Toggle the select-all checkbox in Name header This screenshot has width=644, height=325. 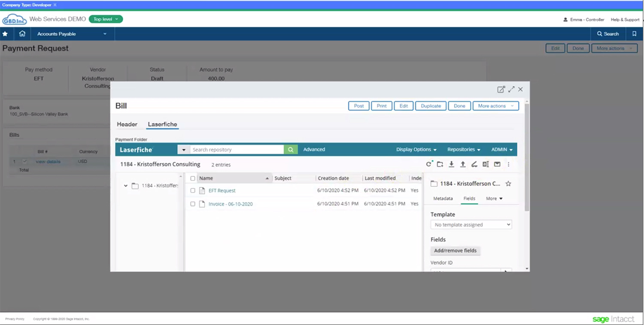tap(193, 178)
